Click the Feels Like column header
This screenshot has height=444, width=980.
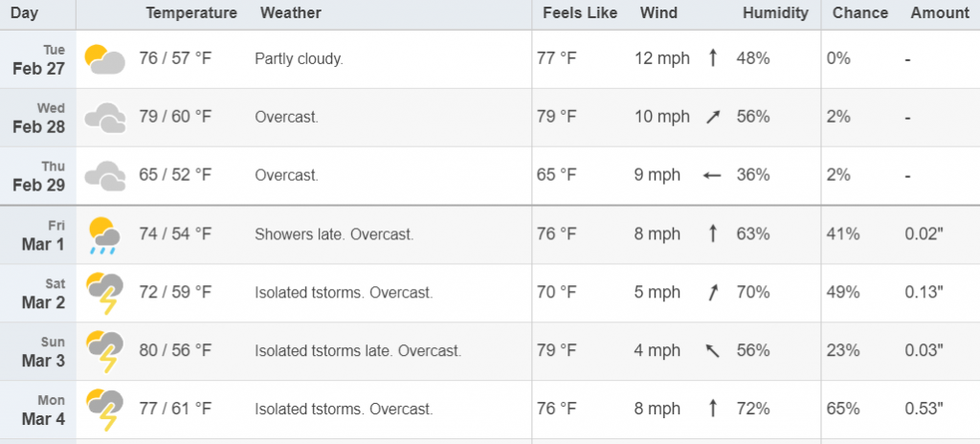pos(580,13)
